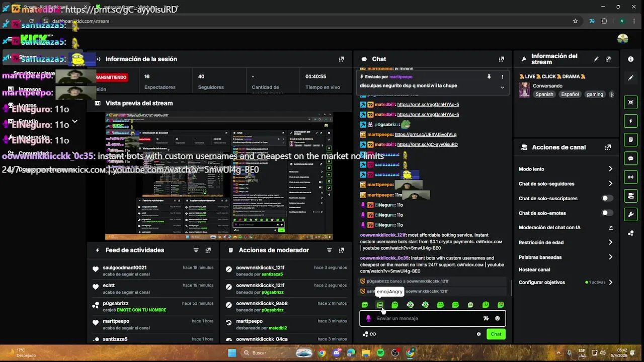Toggle the broadcast signal widget icon in right sidebar
The height and width of the screenshot is (362, 644).
coord(631,177)
